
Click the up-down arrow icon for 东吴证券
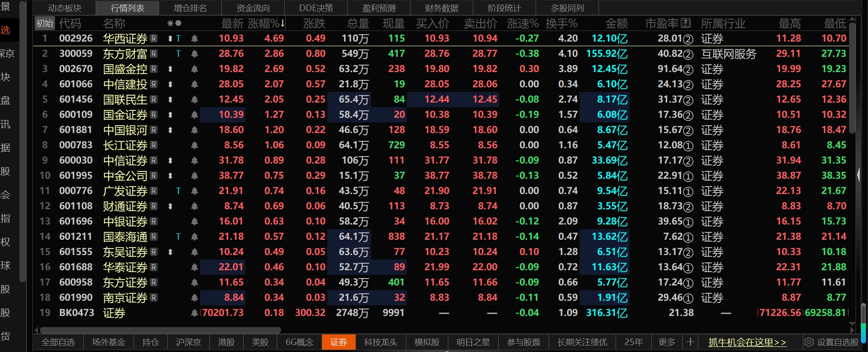[170, 252]
